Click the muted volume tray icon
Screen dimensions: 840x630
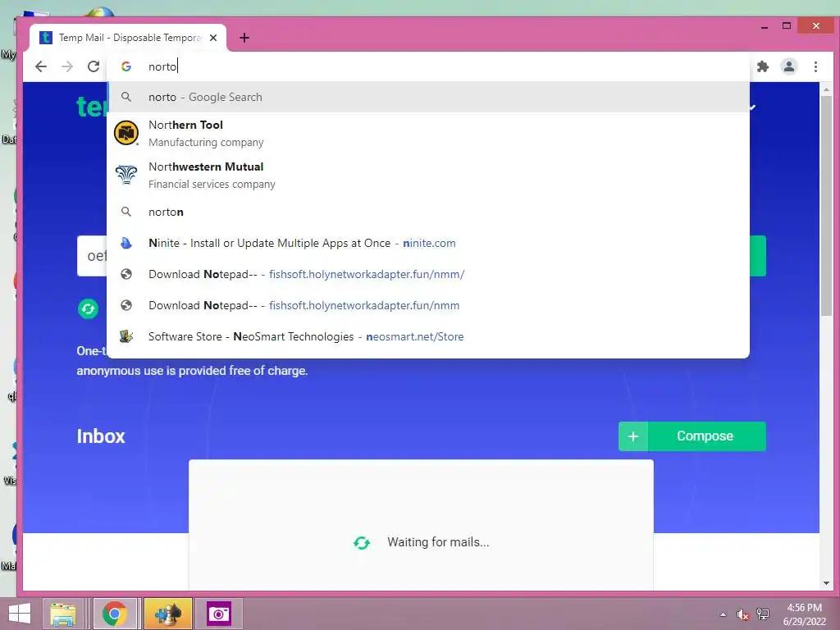click(742, 614)
